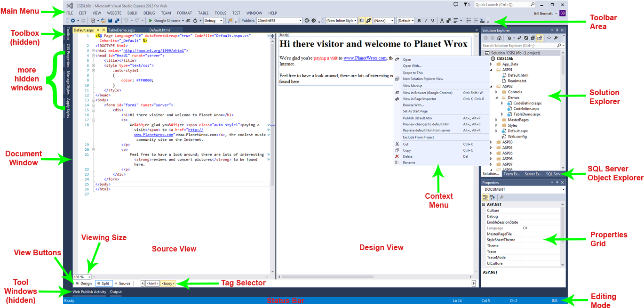Open the CSS Properties side tab
Screen dimensions: 644x308
68,55
